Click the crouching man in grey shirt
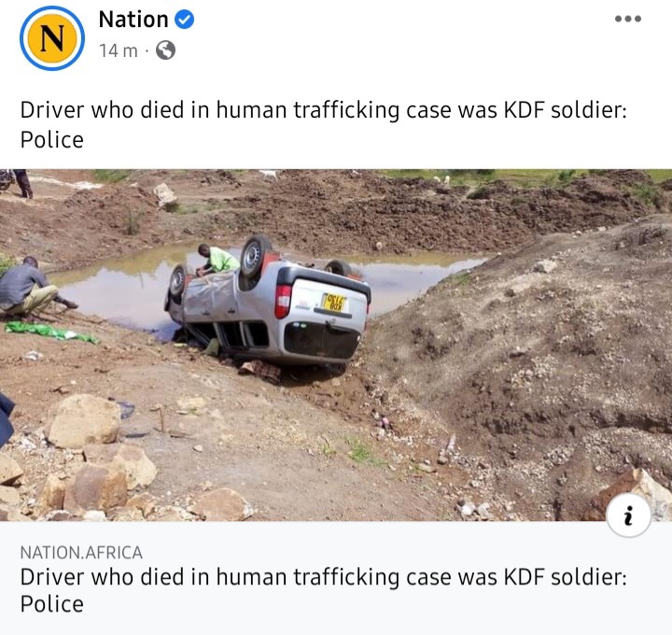 31,285
